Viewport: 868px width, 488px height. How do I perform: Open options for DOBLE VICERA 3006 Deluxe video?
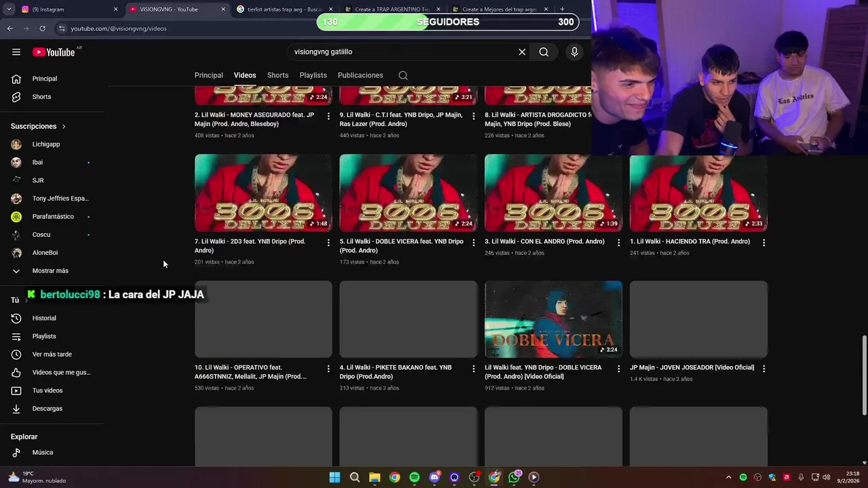[x=473, y=243]
